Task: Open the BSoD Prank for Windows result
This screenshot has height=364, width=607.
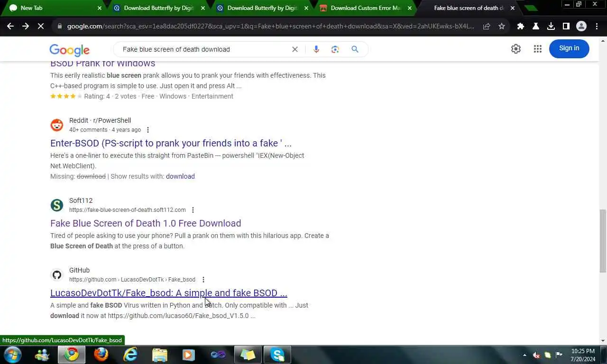Action: pos(103,64)
